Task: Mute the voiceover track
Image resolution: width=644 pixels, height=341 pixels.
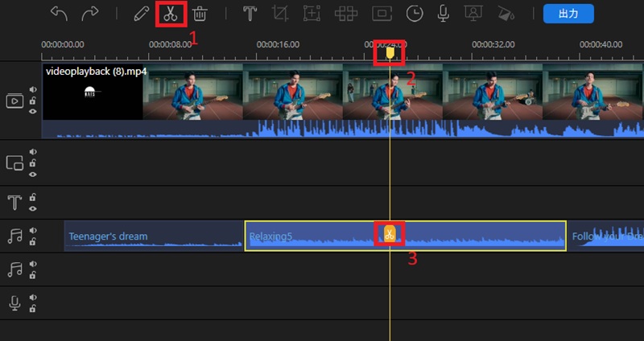Action: click(33, 298)
